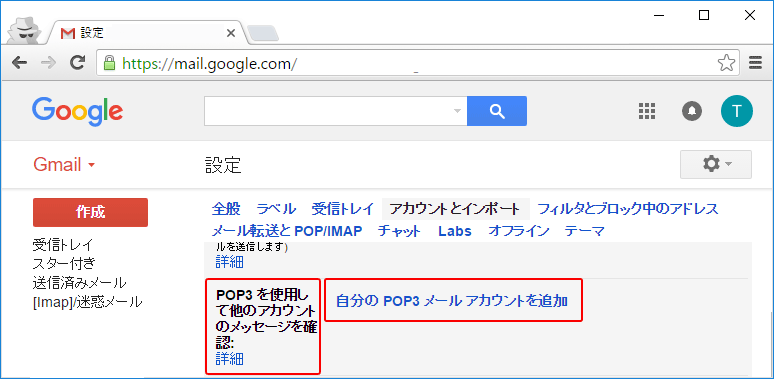Screen dimensions: 774x379
Task: Open 送信済みメール in the sidebar
Action: click(79, 283)
